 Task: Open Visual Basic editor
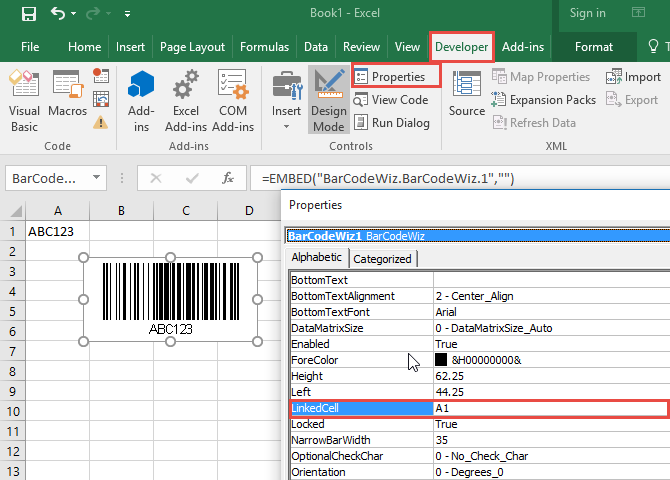pos(24,101)
